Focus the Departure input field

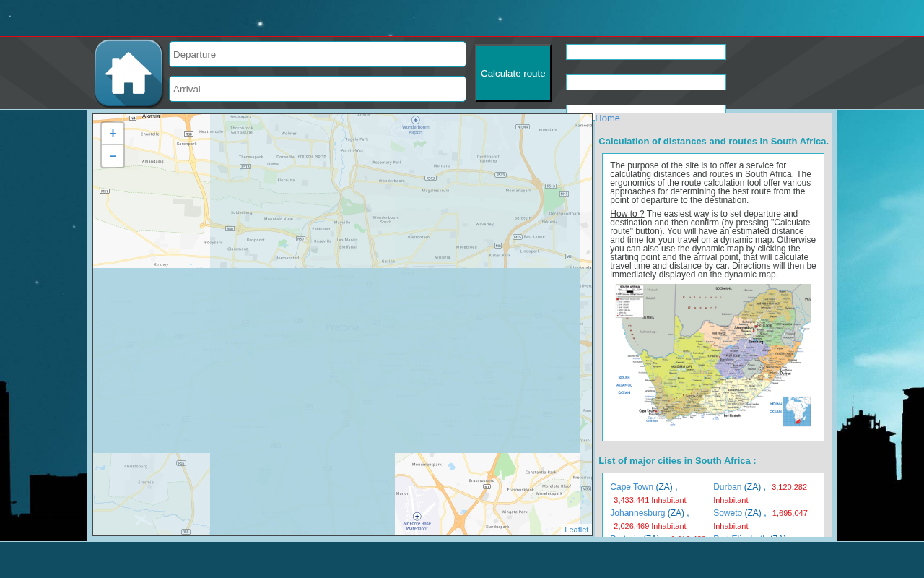coord(318,54)
